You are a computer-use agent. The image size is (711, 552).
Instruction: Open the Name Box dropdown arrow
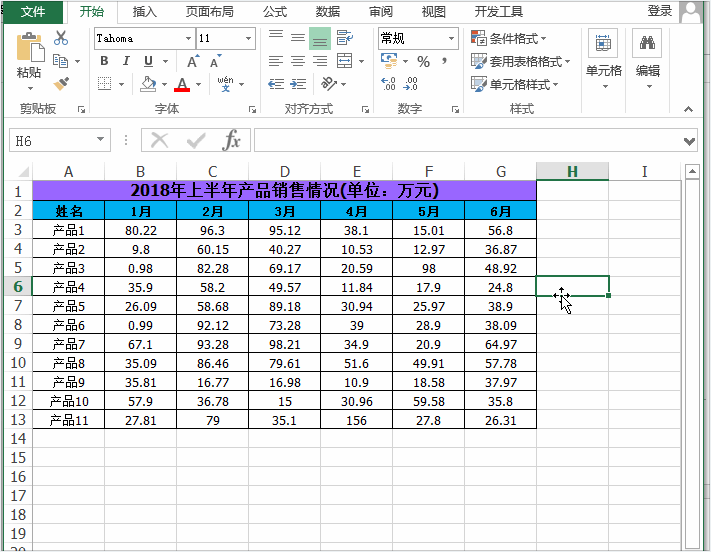(x=100, y=139)
